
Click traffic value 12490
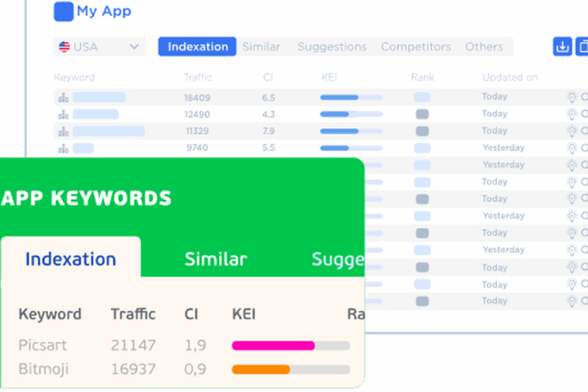[x=197, y=115]
